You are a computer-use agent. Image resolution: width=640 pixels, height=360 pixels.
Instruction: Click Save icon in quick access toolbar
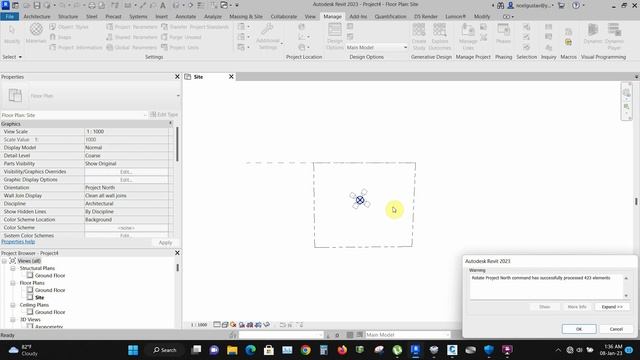[x=37, y=5]
